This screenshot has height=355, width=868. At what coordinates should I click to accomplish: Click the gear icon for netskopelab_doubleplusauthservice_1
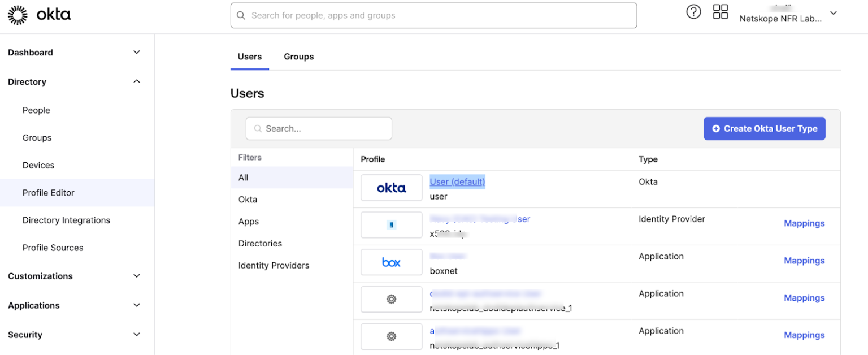(x=391, y=299)
